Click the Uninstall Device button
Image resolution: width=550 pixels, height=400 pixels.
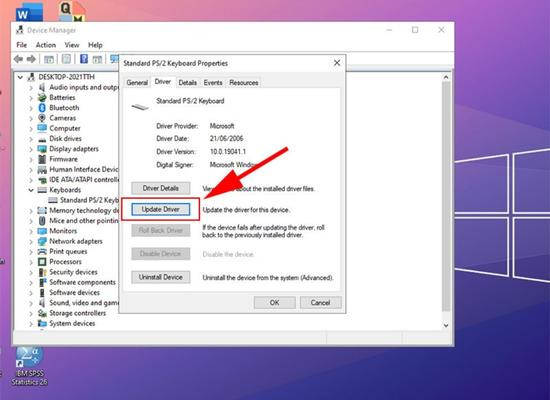(x=161, y=277)
